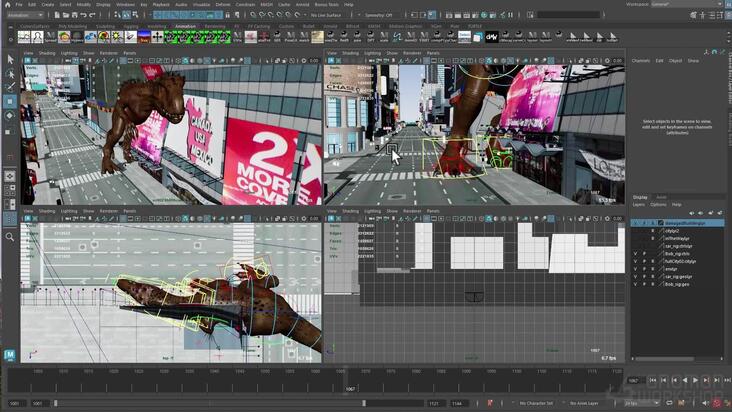Click the range slider left end handle
The width and height of the screenshot is (732, 412).
(x=56, y=403)
